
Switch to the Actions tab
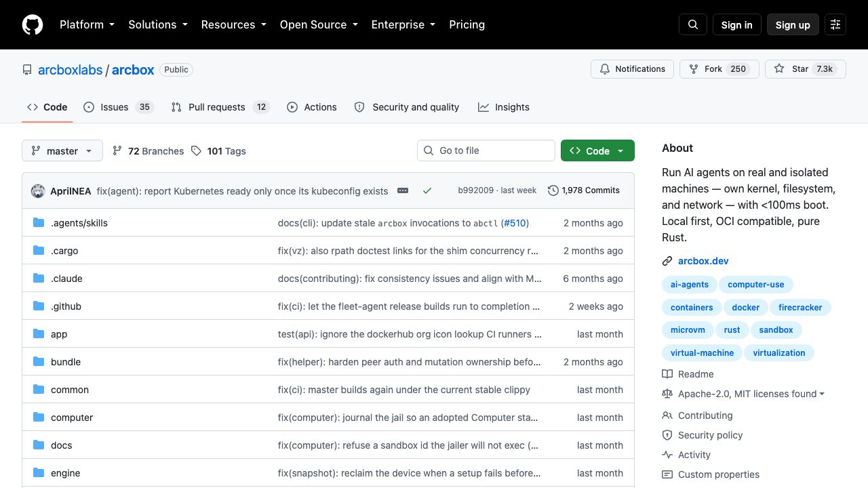pos(312,107)
